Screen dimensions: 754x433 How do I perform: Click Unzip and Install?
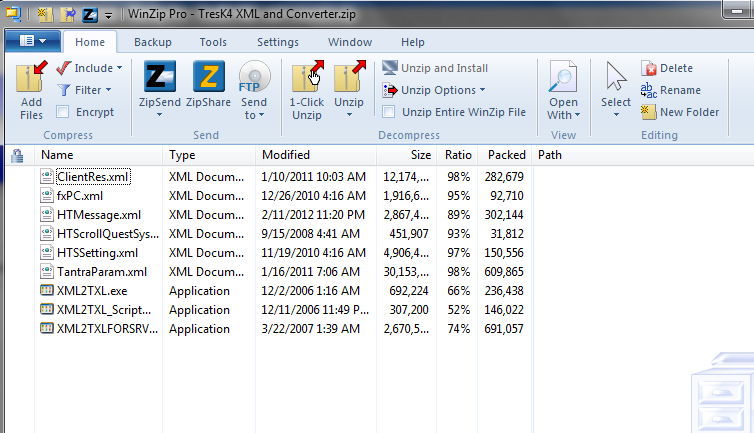click(x=436, y=68)
